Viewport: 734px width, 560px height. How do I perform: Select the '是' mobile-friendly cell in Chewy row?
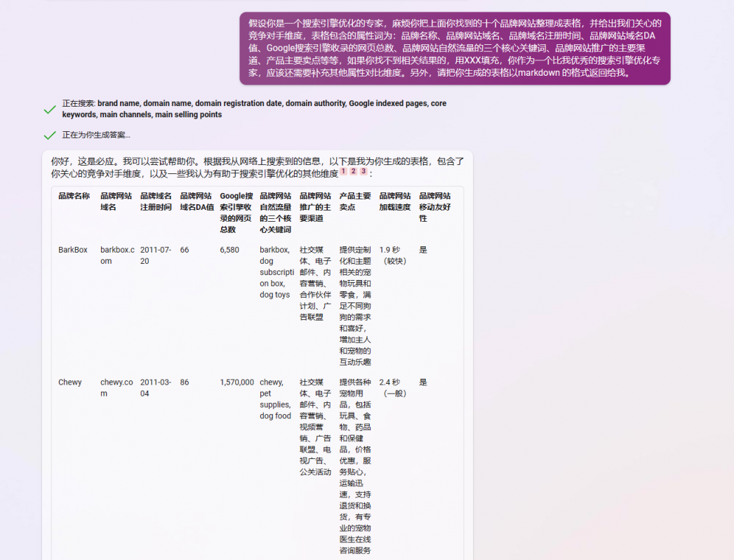point(423,382)
